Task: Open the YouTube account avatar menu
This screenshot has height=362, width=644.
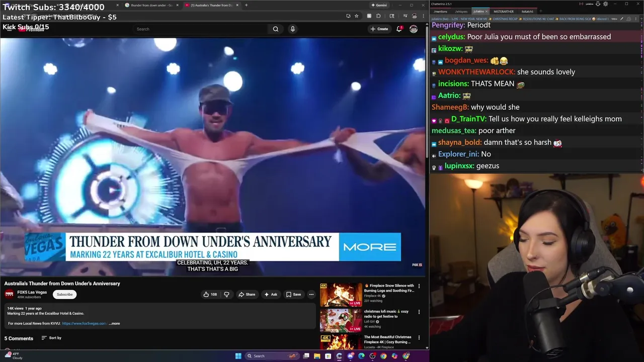Action: coord(414,29)
